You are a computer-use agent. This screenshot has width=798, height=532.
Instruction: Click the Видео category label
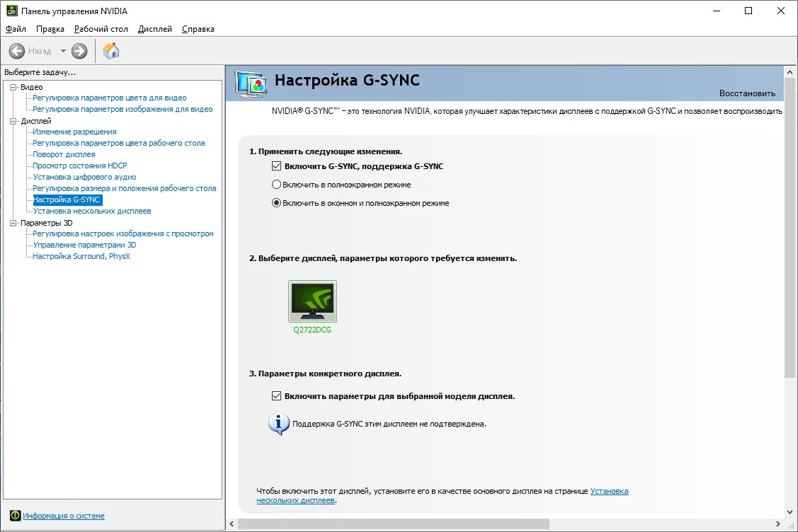(x=32, y=87)
